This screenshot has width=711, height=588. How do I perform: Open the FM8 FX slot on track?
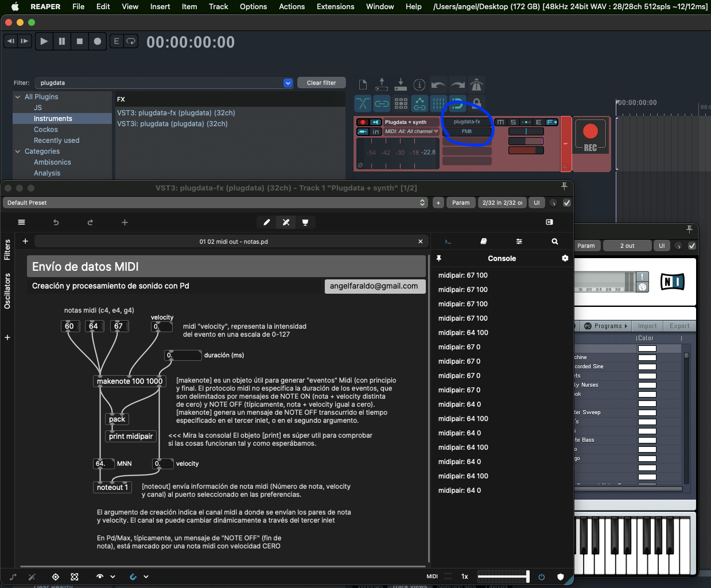(x=467, y=131)
